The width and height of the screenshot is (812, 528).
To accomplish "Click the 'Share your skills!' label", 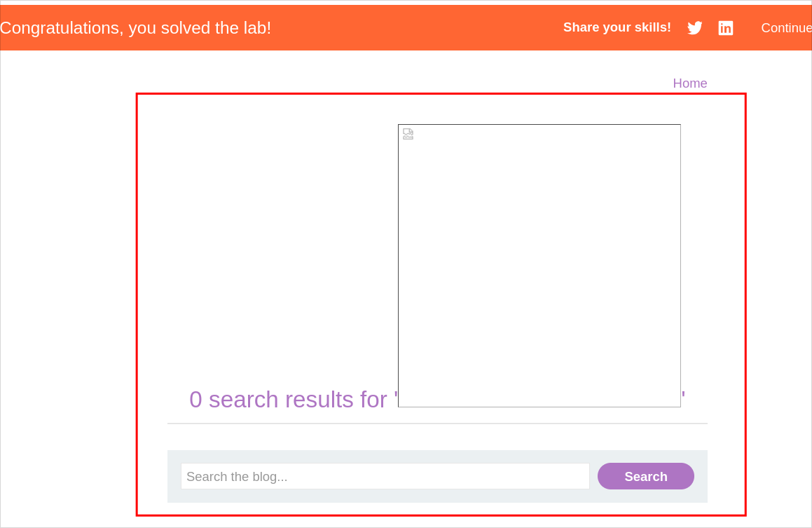I will (x=617, y=27).
